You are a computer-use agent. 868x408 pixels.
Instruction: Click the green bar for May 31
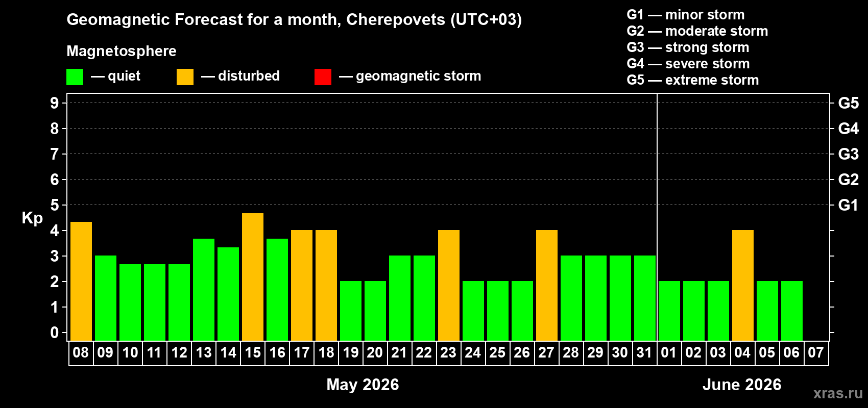pyautogui.click(x=645, y=298)
